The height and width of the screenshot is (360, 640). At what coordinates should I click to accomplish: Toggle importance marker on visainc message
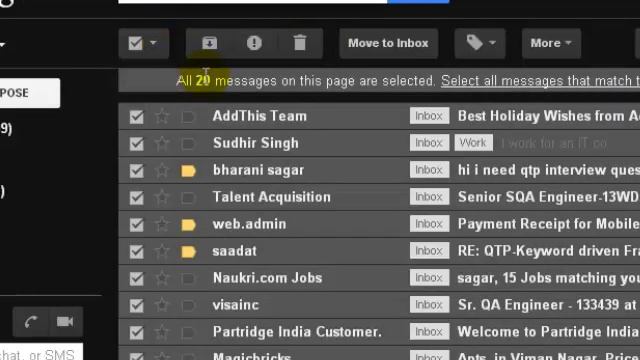(x=188, y=306)
